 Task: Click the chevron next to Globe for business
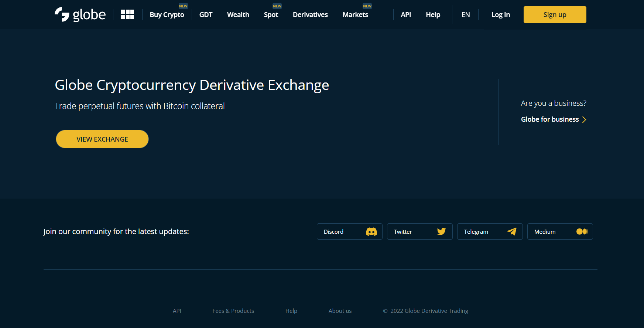(x=584, y=119)
